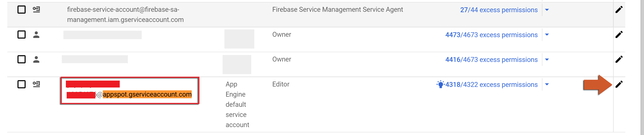This screenshot has height=135, width=644.
Task: Click the person icon on the 4473/4673 Owner row
Action: click(x=36, y=35)
